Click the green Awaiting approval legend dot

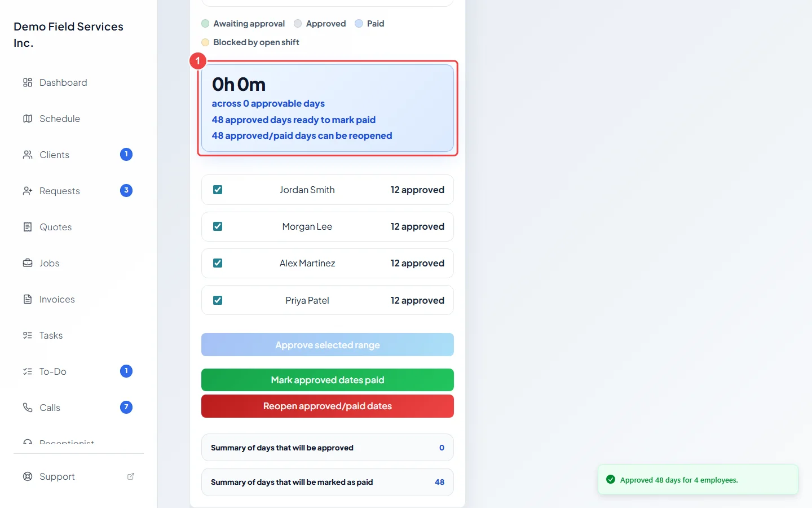(205, 24)
